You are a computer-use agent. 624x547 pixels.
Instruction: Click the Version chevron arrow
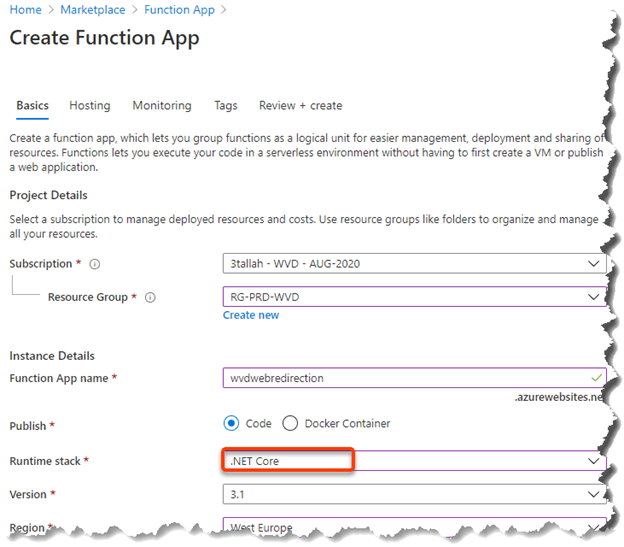pyautogui.click(x=593, y=494)
